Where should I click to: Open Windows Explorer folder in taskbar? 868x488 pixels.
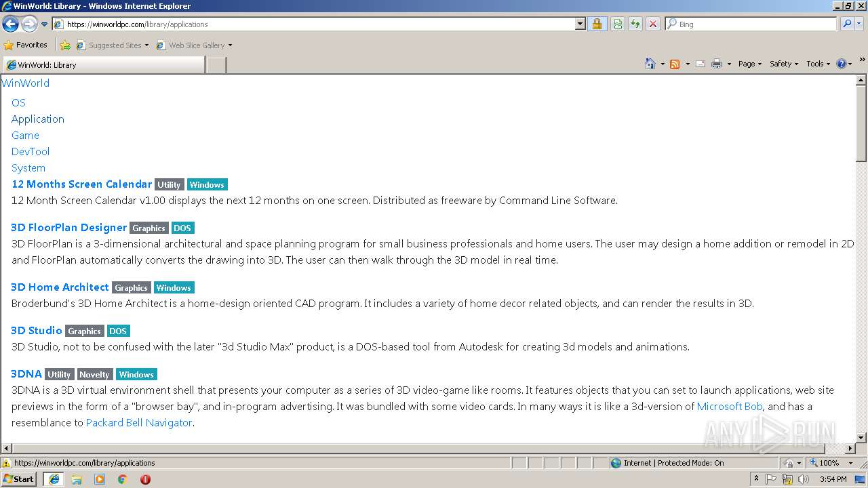(x=77, y=479)
